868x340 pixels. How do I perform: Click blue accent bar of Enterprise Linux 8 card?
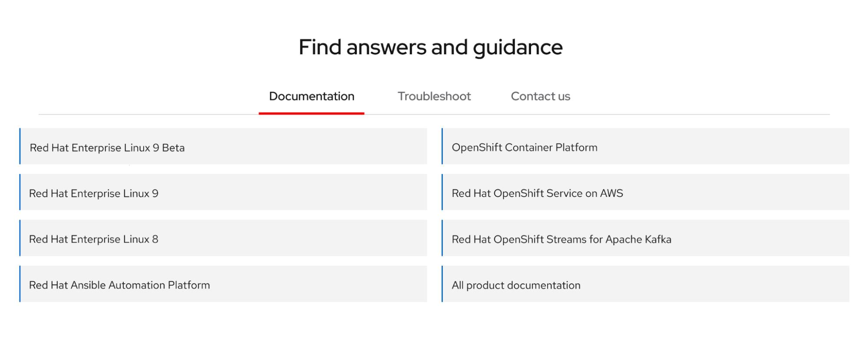pos(20,238)
